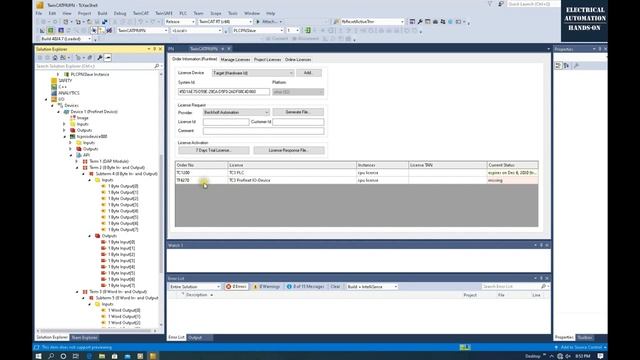Open notification center in system tray

click(x=600, y=356)
